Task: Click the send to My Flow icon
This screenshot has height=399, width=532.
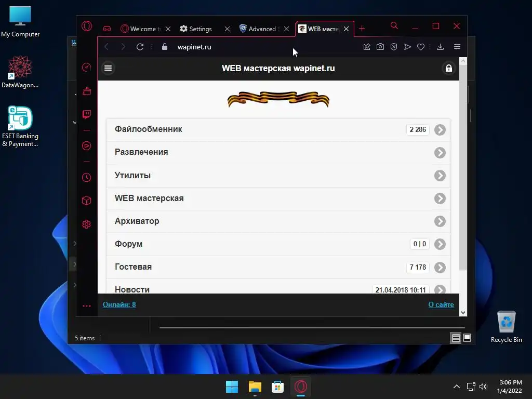Action: coord(407,47)
